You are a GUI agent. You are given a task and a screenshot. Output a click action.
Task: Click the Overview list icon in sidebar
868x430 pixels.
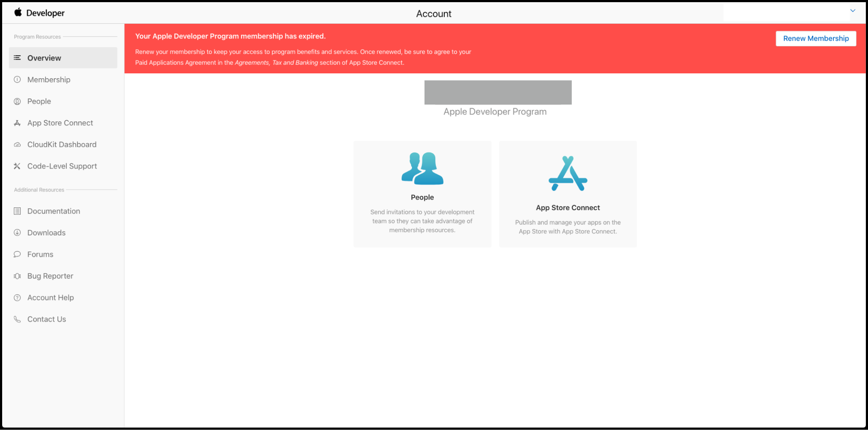tap(17, 57)
